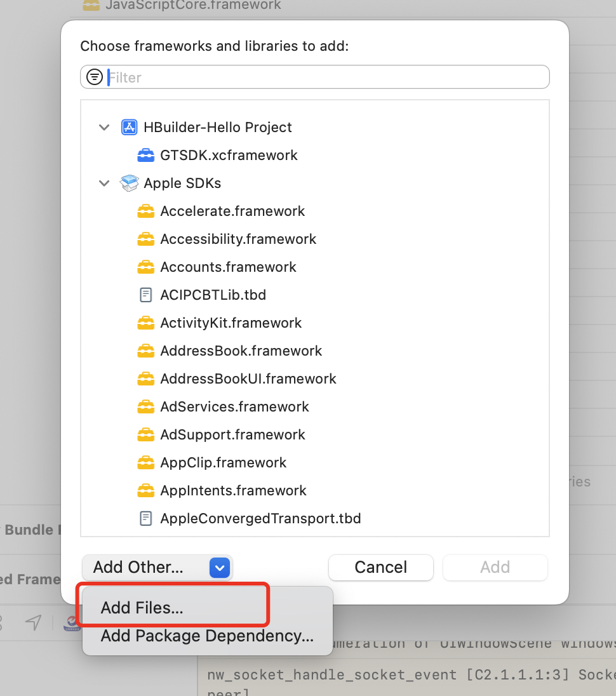Image resolution: width=616 pixels, height=696 pixels.
Task: Collapse the Apple SDKs group
Action: click(x=104, y=183)
